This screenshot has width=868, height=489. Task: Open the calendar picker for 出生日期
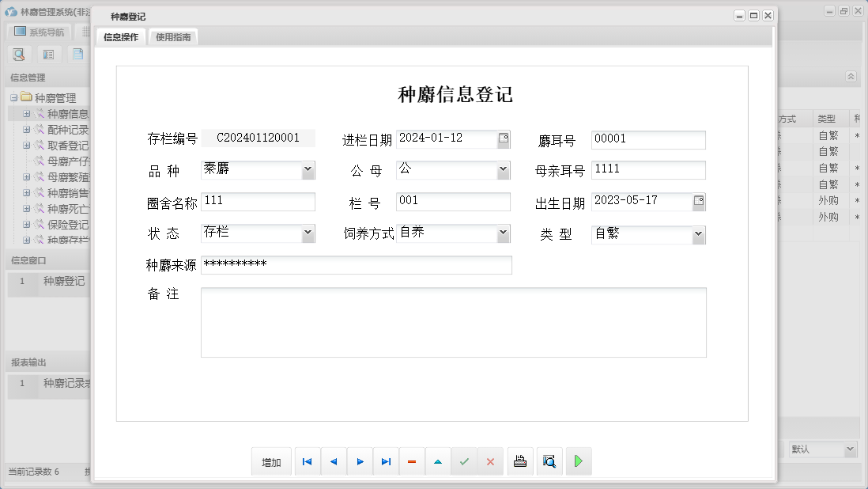pyautogui.click(x=698, y=202)
